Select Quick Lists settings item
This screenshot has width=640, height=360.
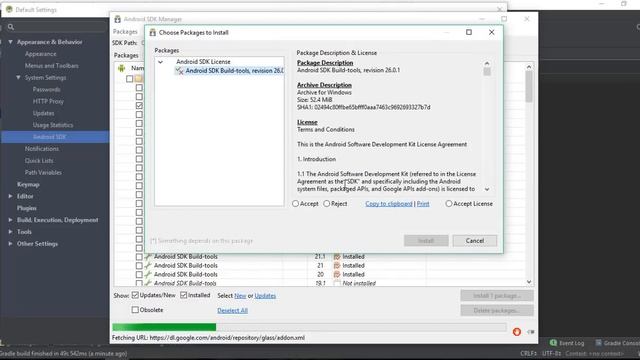(39, 160)
